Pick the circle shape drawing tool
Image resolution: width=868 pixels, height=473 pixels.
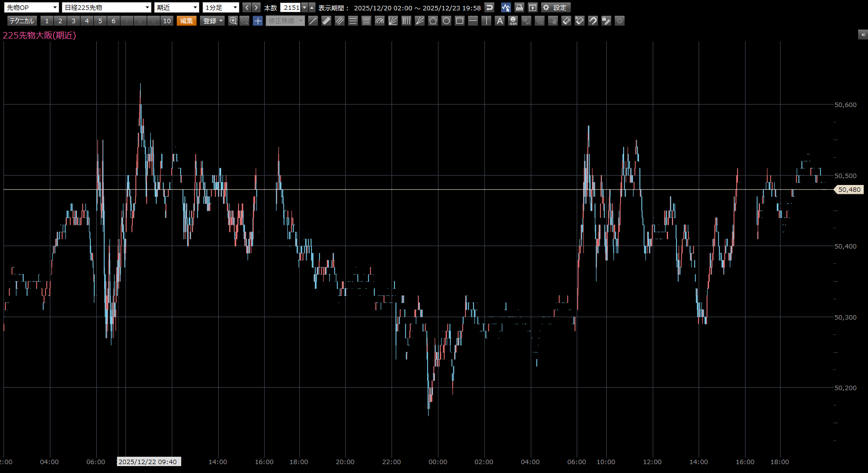[446, 21]
